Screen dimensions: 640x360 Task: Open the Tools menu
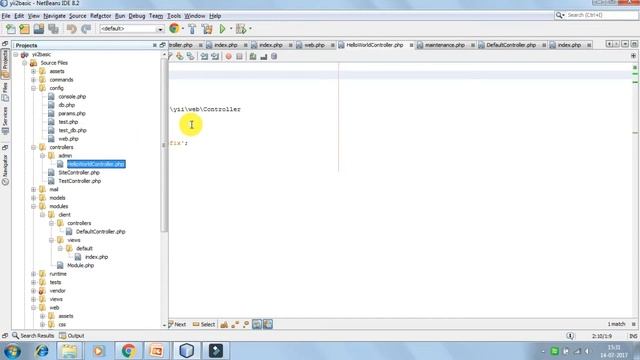pyautogui.click(x=174, y=16)
